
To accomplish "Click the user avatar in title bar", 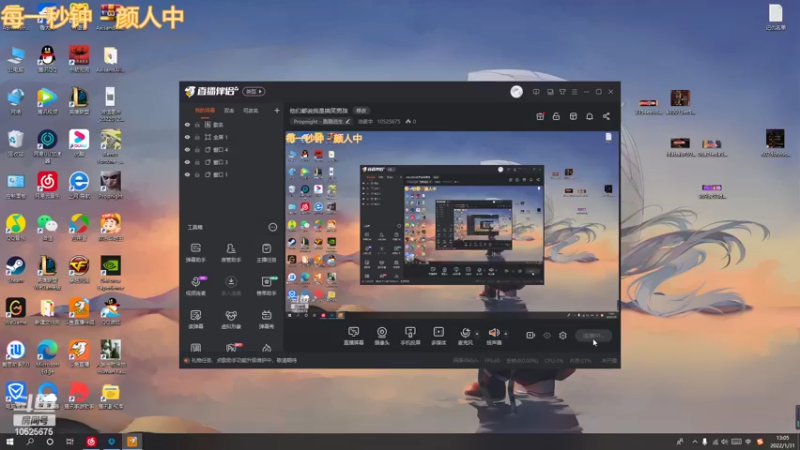I will tap(516, 92).
